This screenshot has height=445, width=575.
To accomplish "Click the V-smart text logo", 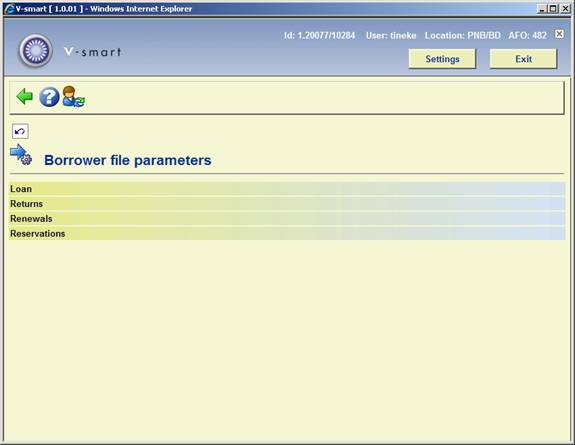I will click(92, 52).
